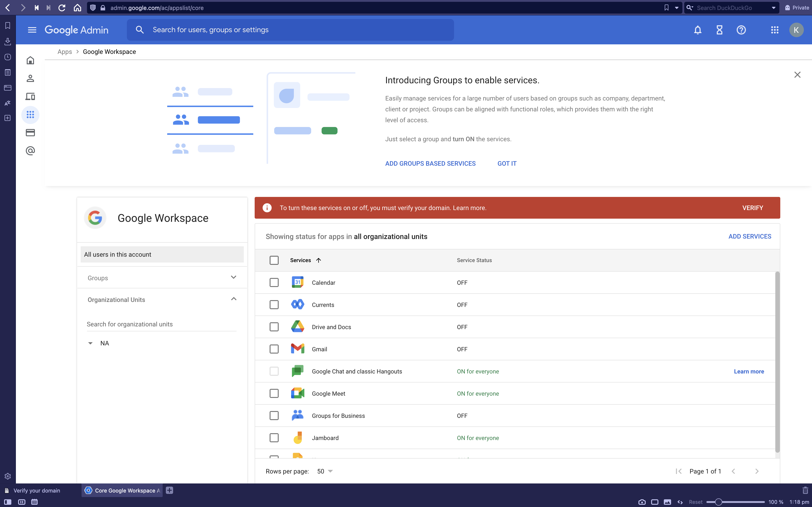Go to Apps in the breadcrumb
Image resolution: width=812 pixels, height=507 pixels.
tap(64, 52)
